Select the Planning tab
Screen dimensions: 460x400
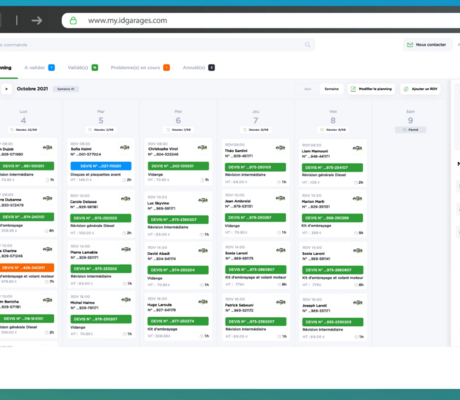pyautogui.click(x=6, y=68)
